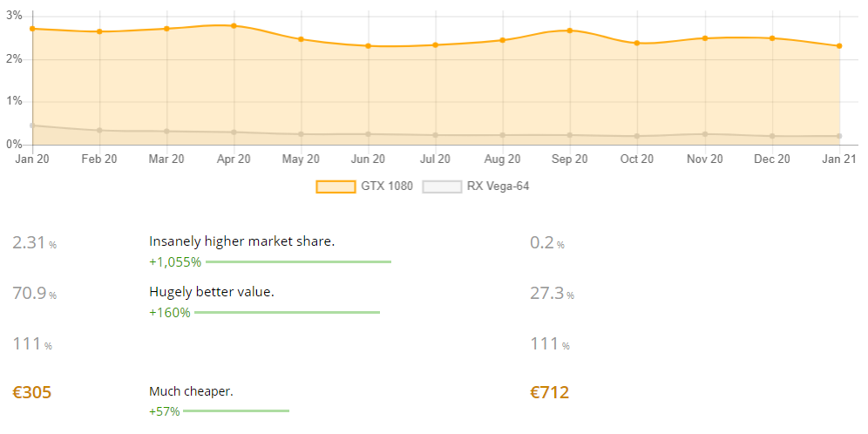Toggle RX Vega-64 legend series visibility
The height and width of the screenshot is (434, 868).
click(476, 186)
